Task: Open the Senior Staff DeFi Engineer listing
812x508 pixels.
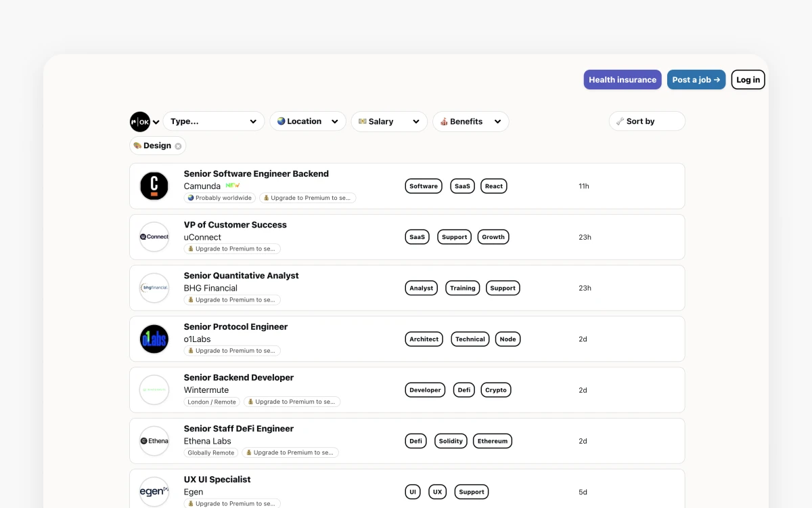Action: click(239, 428)
